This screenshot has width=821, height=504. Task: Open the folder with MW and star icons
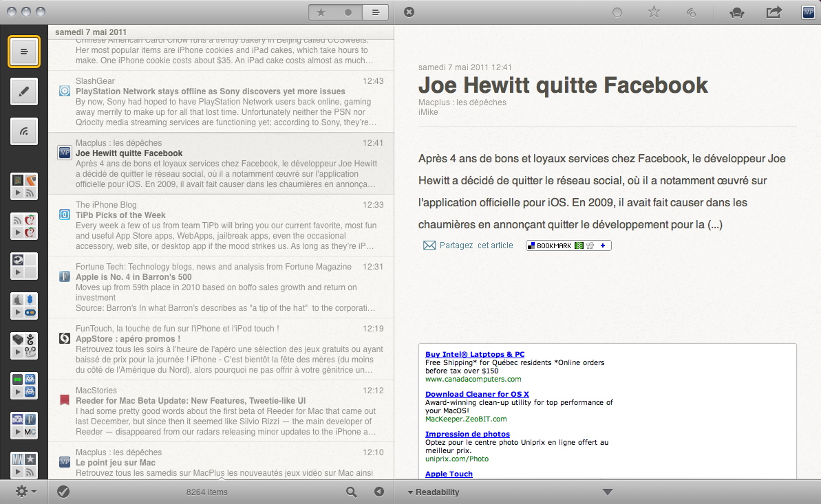point(24,465)
